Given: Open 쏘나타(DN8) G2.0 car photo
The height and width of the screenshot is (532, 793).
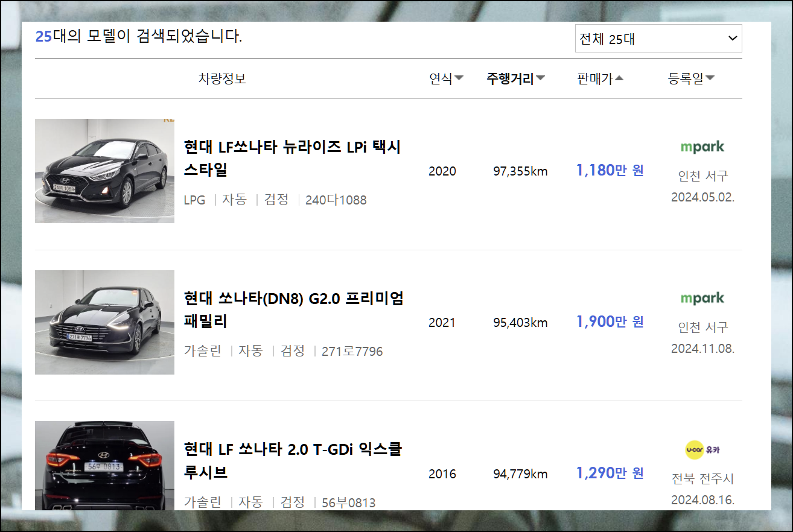Looking at the screenshot, I should pyautogui.click(x=104, y=322).
